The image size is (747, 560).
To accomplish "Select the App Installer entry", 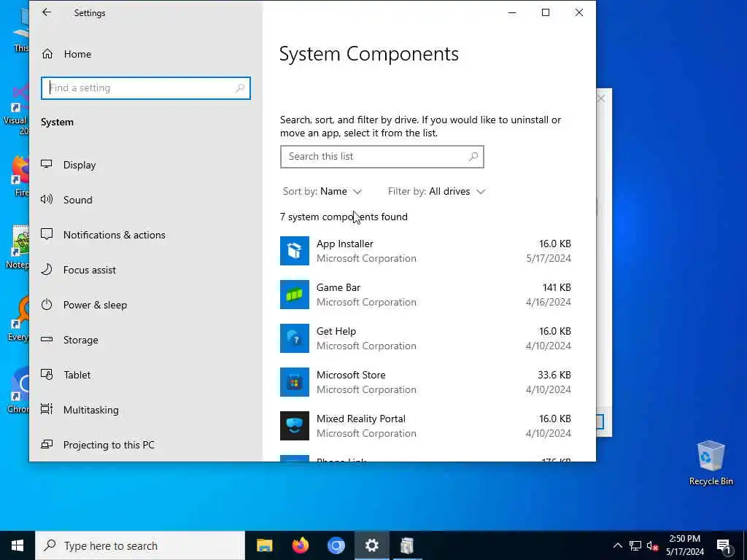I will [x=425, y=251].
